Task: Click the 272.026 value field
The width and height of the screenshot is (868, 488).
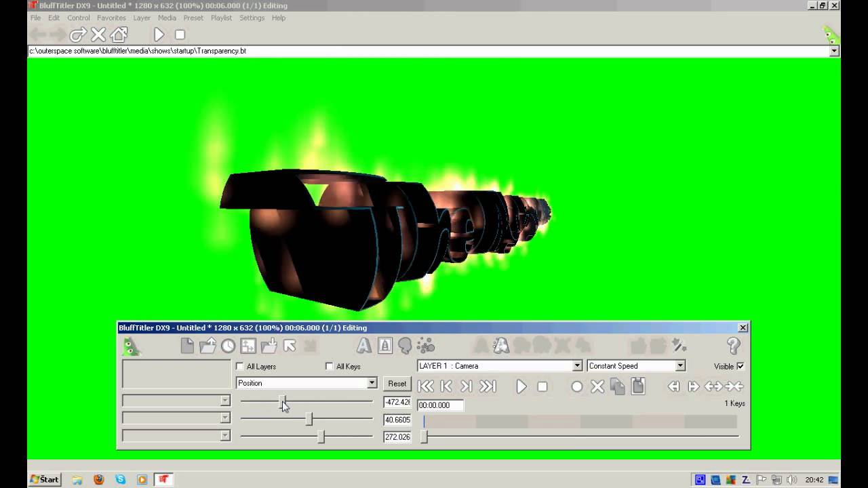Action: click(397, 437)
